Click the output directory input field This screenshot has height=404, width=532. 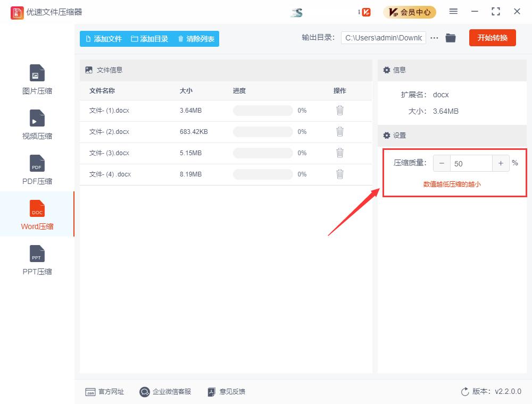coord(383,38)
